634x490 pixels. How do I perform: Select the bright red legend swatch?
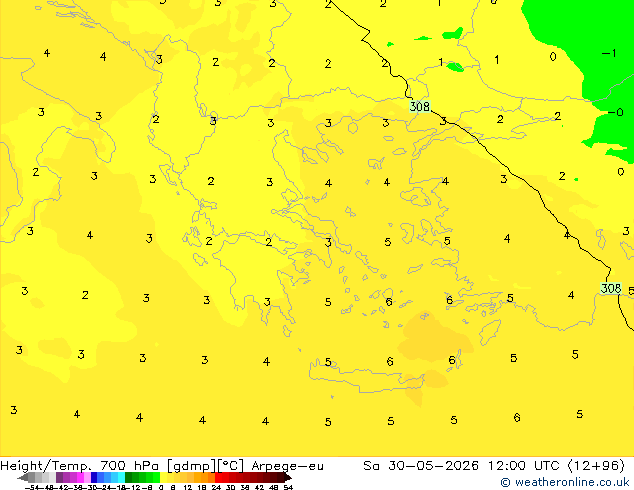coord(218,477)
